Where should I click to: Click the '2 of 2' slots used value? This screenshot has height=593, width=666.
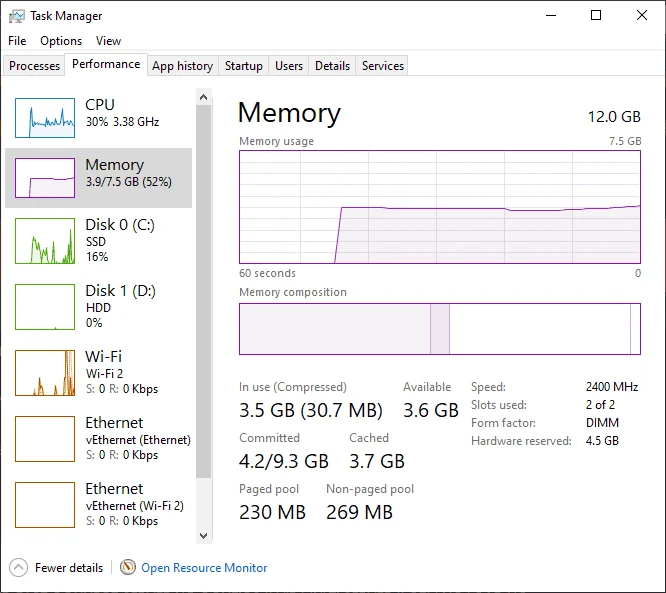600,405
